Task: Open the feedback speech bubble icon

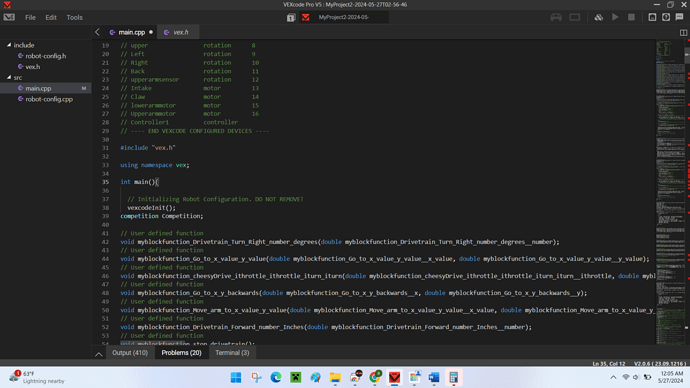Action: pyautogui.click(x=679, y=18)
